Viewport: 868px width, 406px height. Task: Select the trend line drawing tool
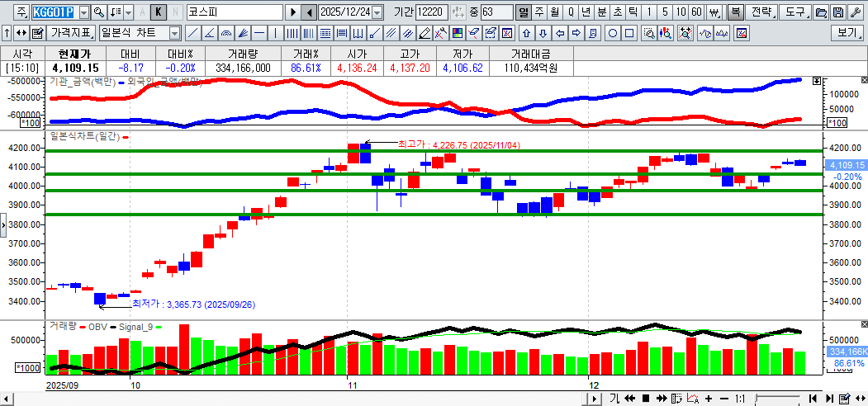192,33
